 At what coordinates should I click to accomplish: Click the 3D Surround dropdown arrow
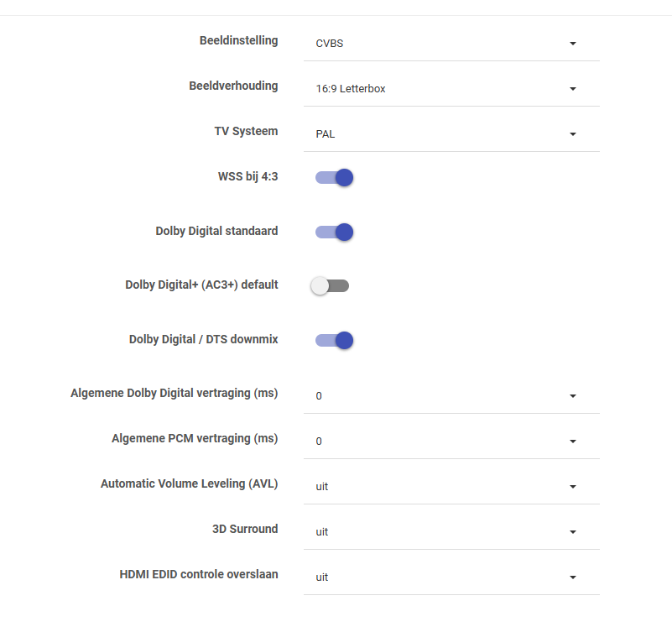572,532
